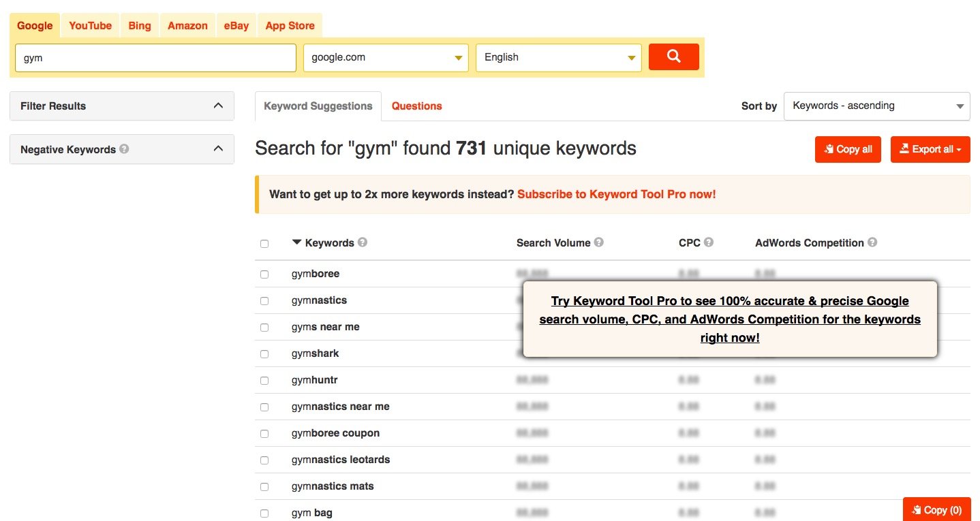Check the gymnastics leotards checkbox
This screenshot has width=980, height=521.
click(264, 460)
